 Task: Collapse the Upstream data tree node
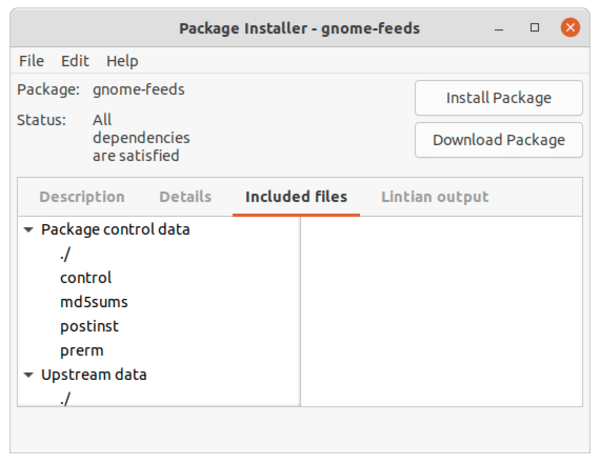(x=28, y=375)
